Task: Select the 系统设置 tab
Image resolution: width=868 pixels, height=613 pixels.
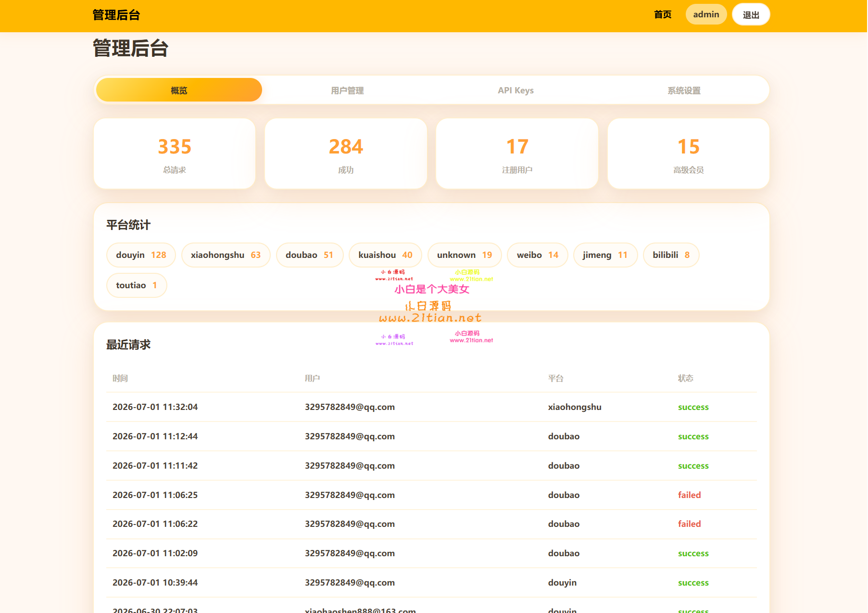Action: pos(684,90)
